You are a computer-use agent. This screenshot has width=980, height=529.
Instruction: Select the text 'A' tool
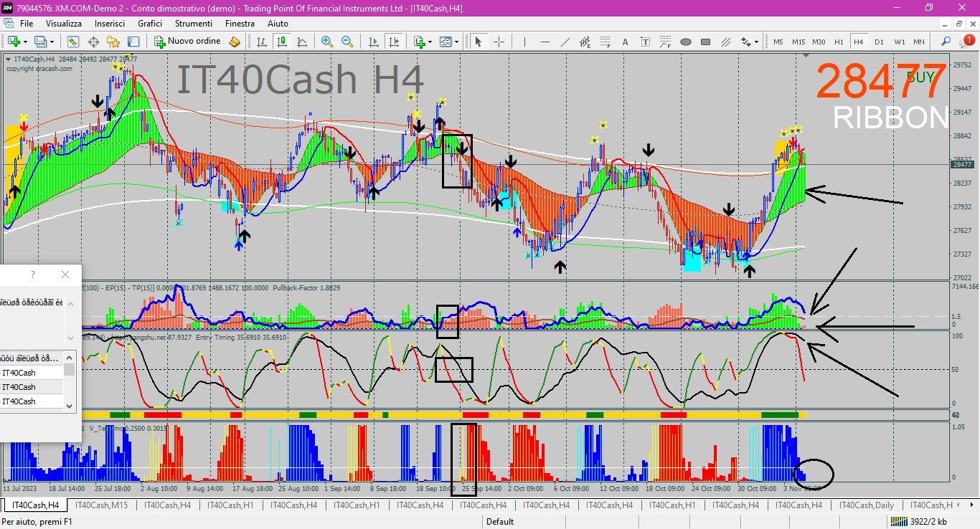pyautogui.click(x=625, y=42)
